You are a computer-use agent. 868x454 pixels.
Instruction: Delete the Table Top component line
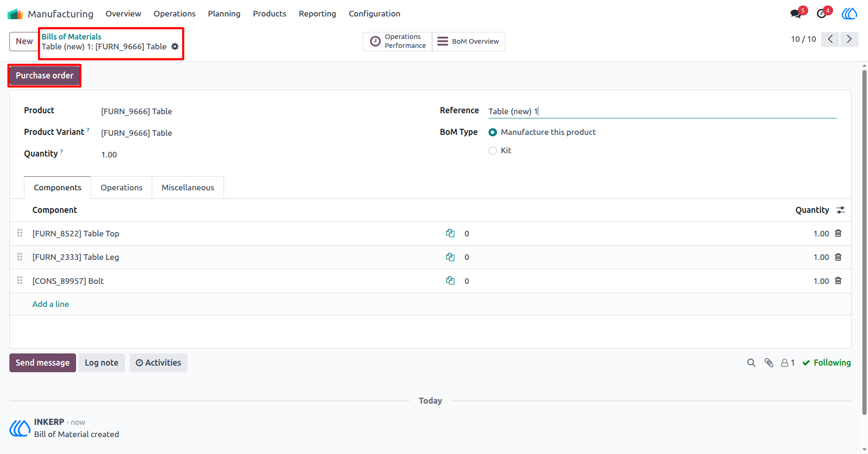[x=838, y=233]
